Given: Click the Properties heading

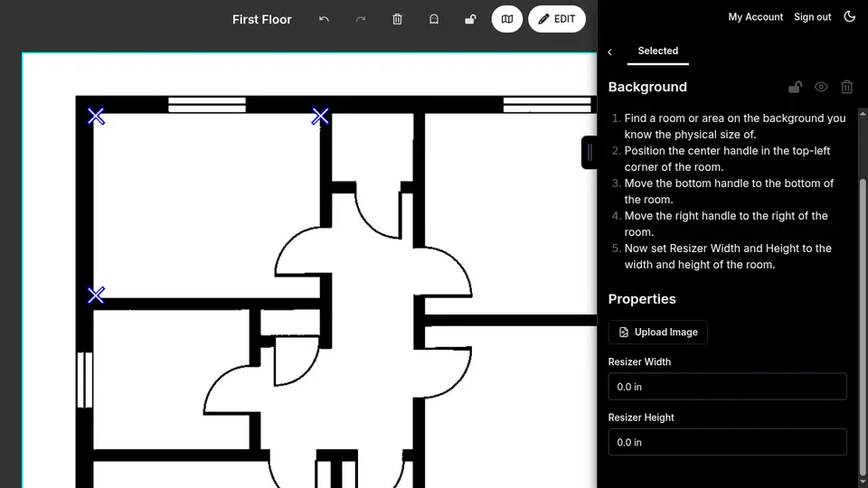Looking at the screenshot, I should pos(642,299).
